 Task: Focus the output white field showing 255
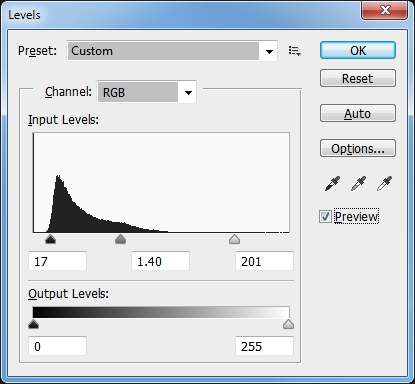click(x=264, y=346)
